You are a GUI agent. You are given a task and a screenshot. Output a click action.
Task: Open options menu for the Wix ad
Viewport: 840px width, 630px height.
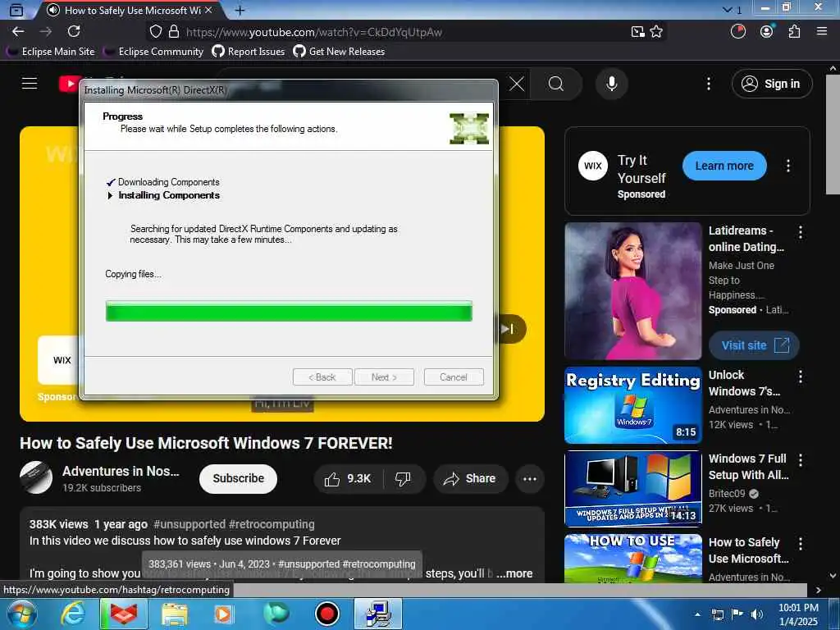[788, 166]
